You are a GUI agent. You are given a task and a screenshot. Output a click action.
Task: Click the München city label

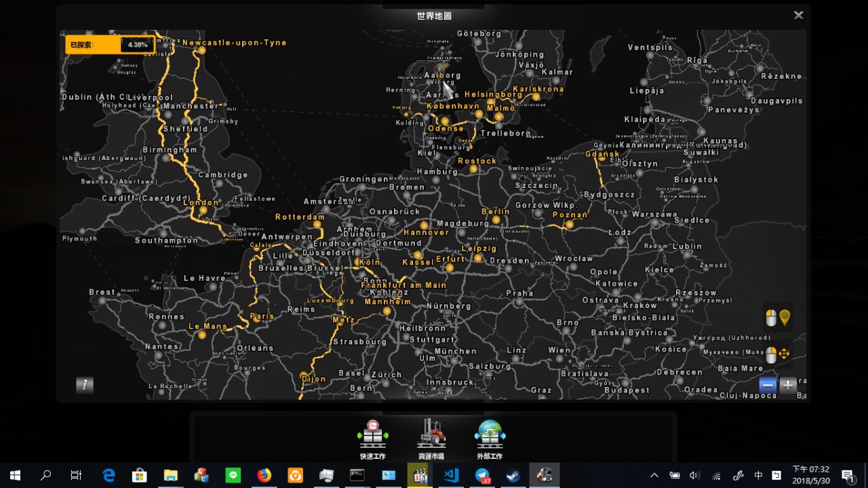point(455,351)
